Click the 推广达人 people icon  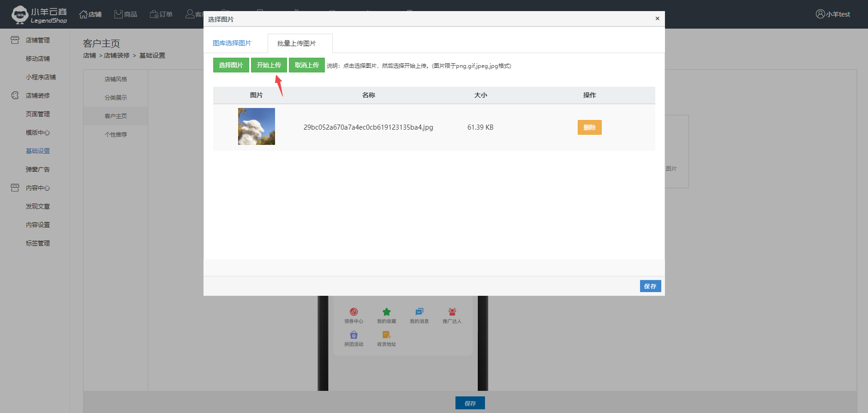pyautogui.click(x=452, y=312)
